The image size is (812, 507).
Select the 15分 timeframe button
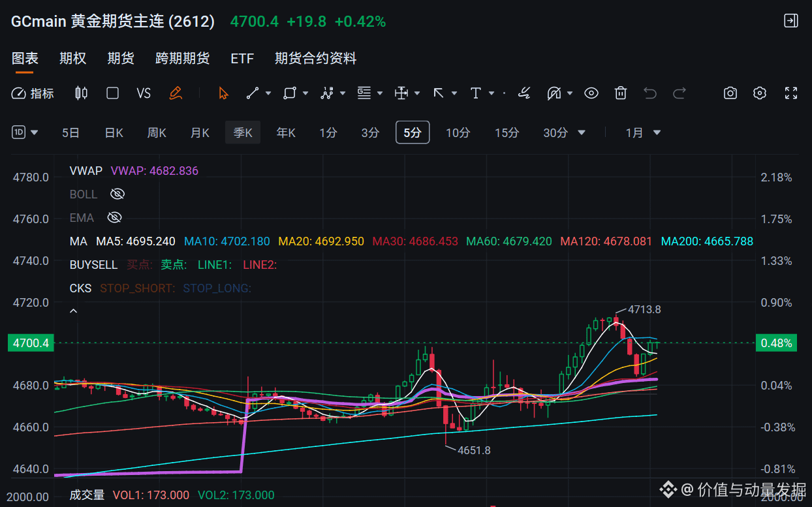[x=507, y=132]
